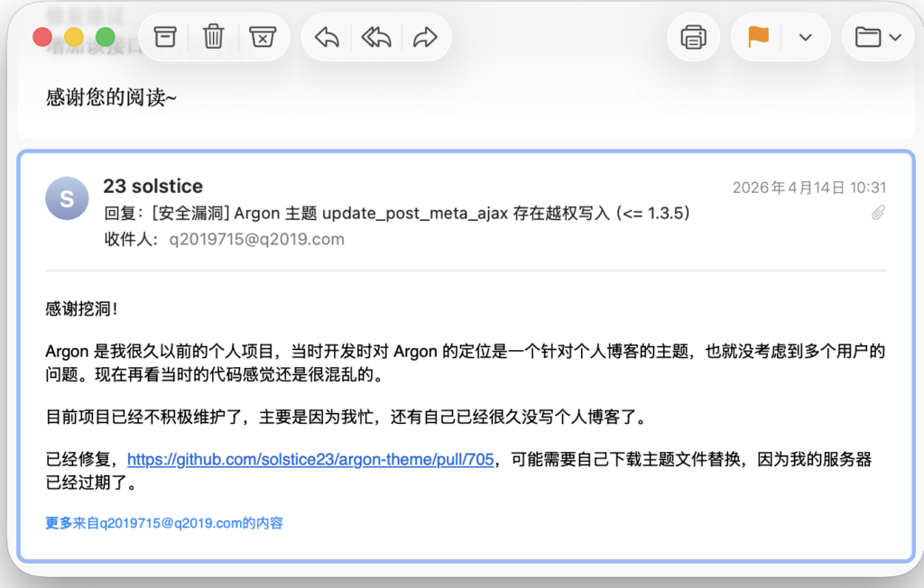Reply to 23 solstice
The height and width of the screenshot is (588, 924).
tap(325, 37)
